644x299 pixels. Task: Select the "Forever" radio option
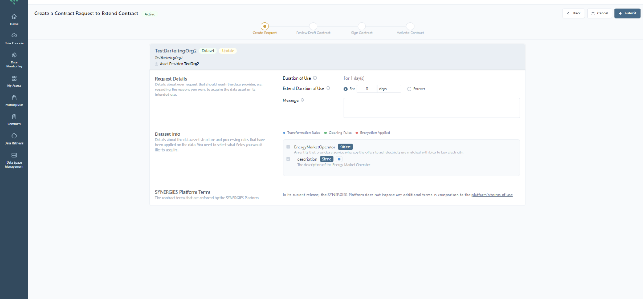(x=409, y=89)
